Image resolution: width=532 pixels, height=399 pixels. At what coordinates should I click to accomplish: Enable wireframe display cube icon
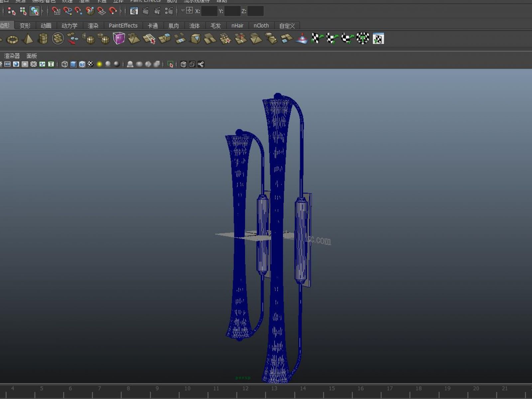tap(65, 64)
